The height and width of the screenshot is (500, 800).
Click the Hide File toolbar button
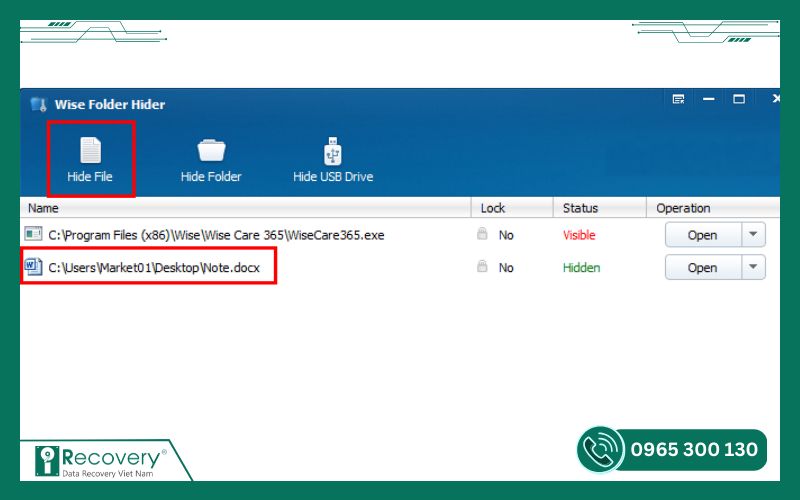(90, 160)
